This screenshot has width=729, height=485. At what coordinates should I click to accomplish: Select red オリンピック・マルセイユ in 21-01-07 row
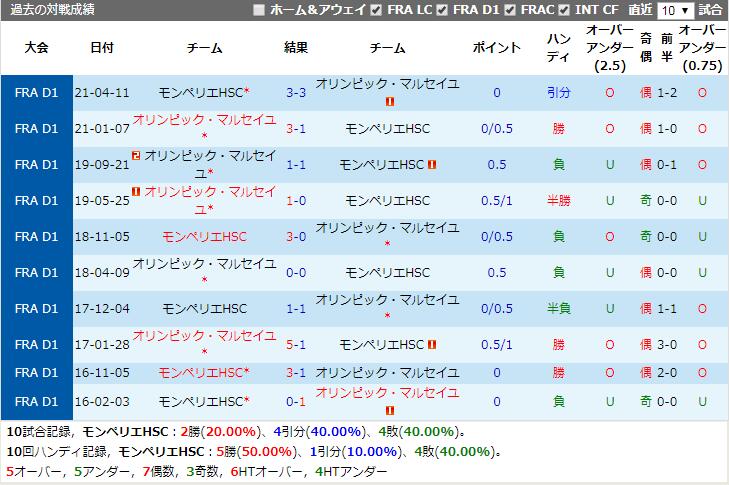pos(205,120)
